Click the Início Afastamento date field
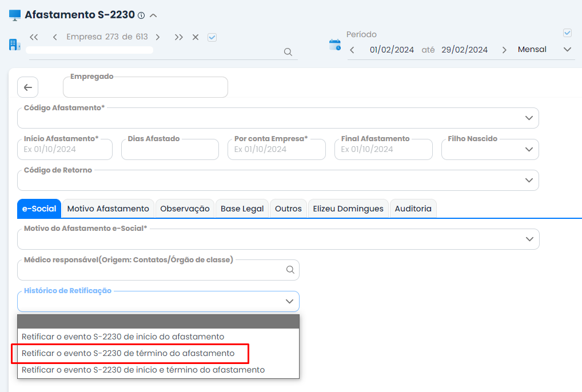The height and width of the screenshot is (392, 582). pos(65,149)
